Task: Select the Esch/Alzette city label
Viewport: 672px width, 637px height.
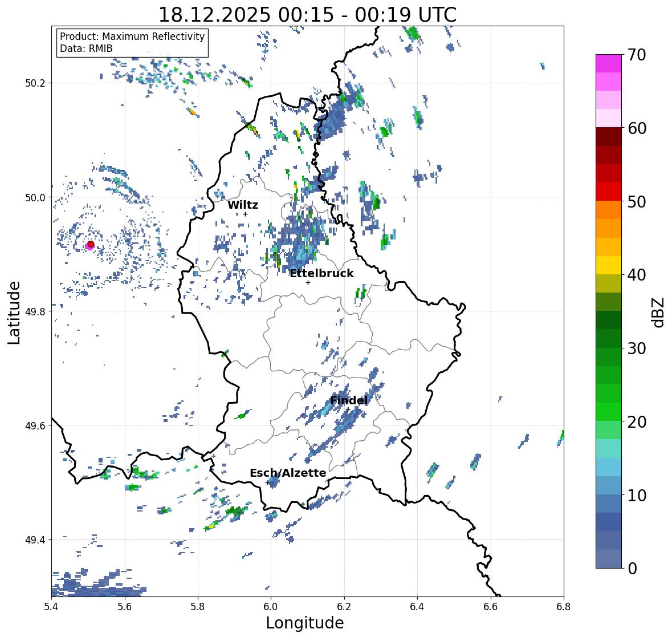Action: (288, 473)
